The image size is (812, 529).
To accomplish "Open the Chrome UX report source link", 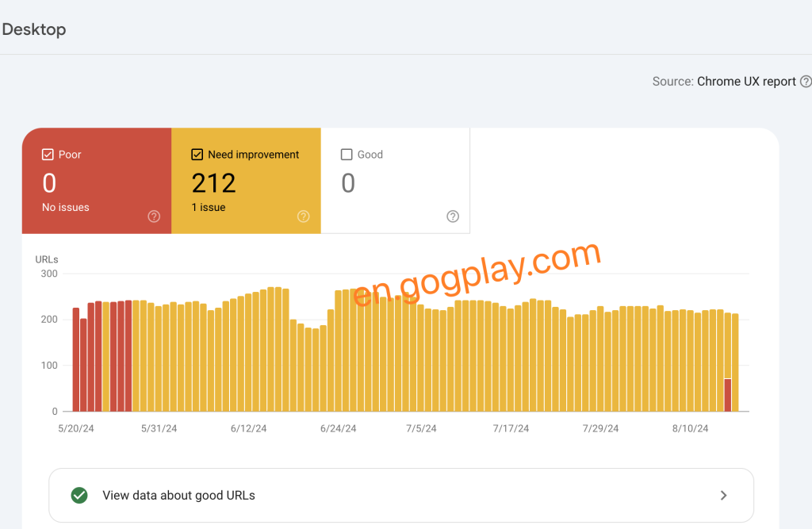I will point(746,82).
